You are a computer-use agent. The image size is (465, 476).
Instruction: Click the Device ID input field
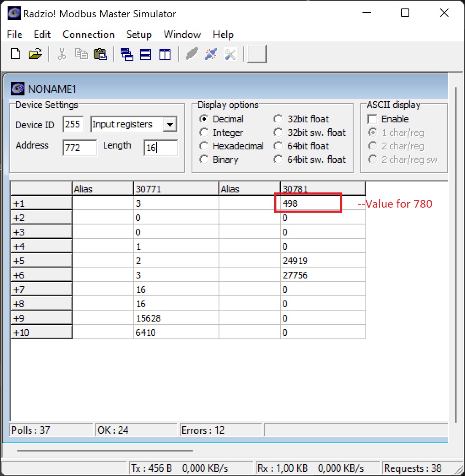[x=73, y=124]
